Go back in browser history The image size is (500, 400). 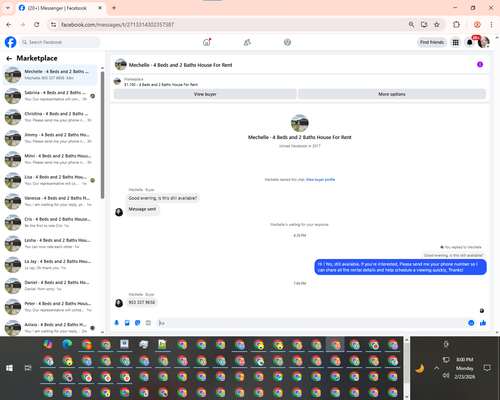[x=9, y=25]
